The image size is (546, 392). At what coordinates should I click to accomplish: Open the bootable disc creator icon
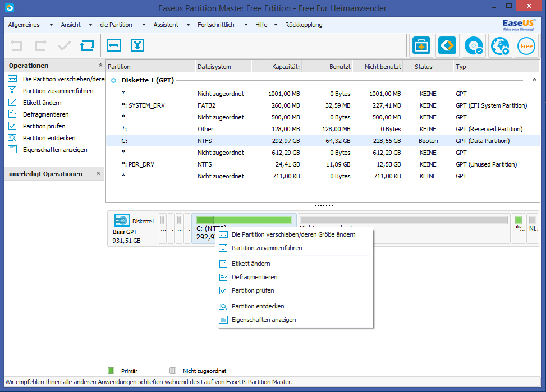pos(474,45)
